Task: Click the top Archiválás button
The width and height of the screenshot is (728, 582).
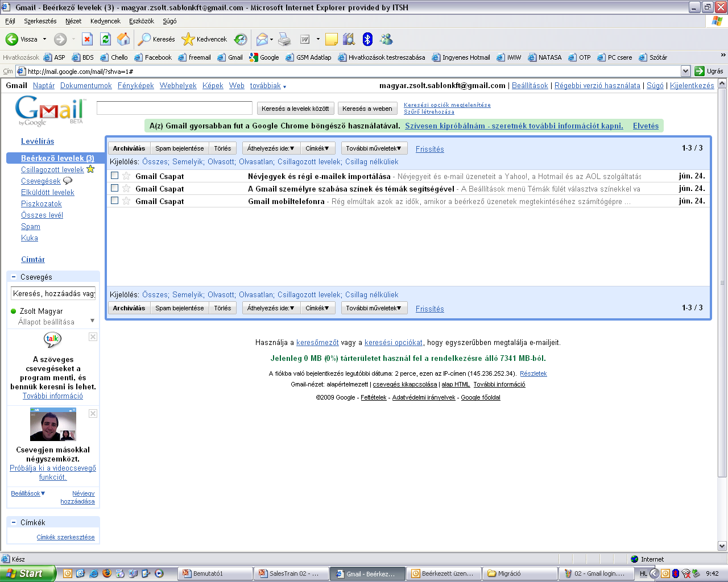Action: (x=129, y=148)
